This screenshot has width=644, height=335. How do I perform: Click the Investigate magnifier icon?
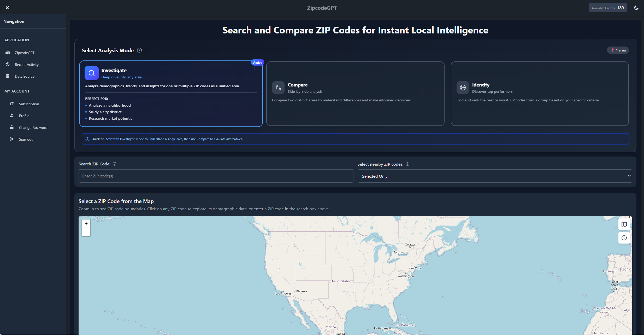tap(92, 73)
